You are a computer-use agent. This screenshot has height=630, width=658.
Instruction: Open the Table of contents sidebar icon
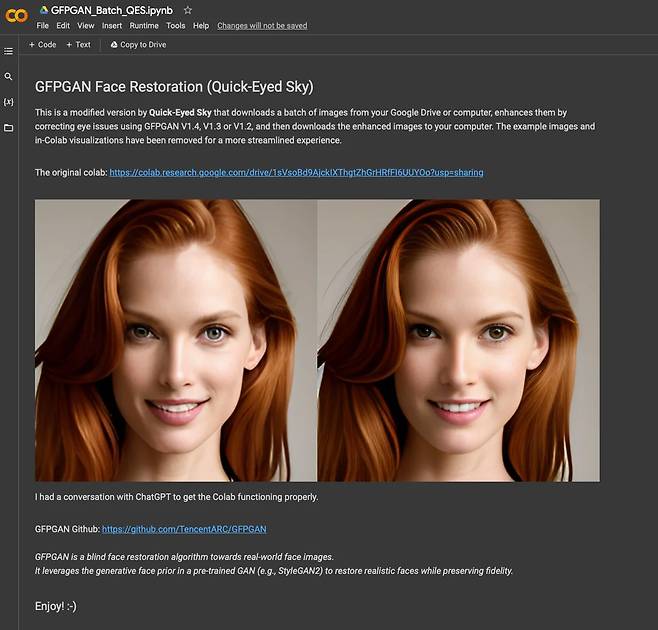(x=9, y=51)
